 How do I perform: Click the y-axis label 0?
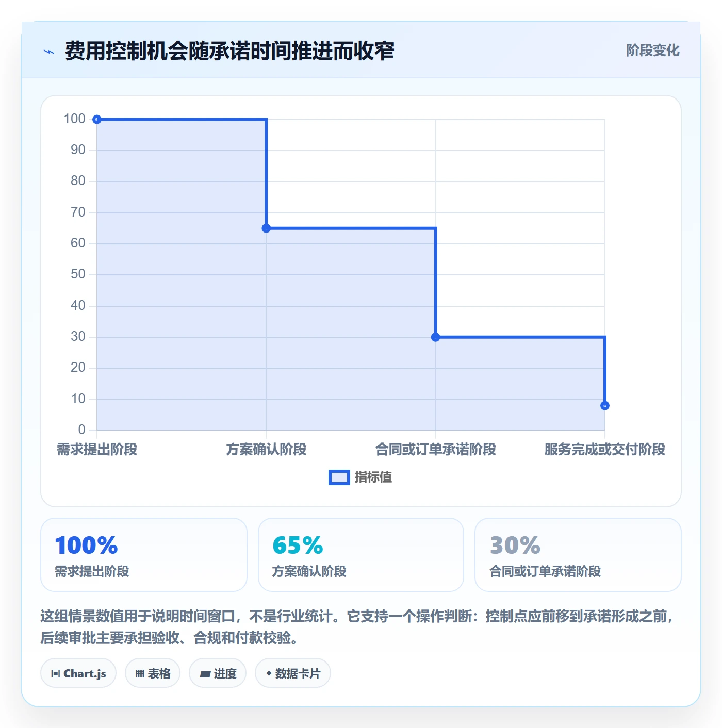81,429
